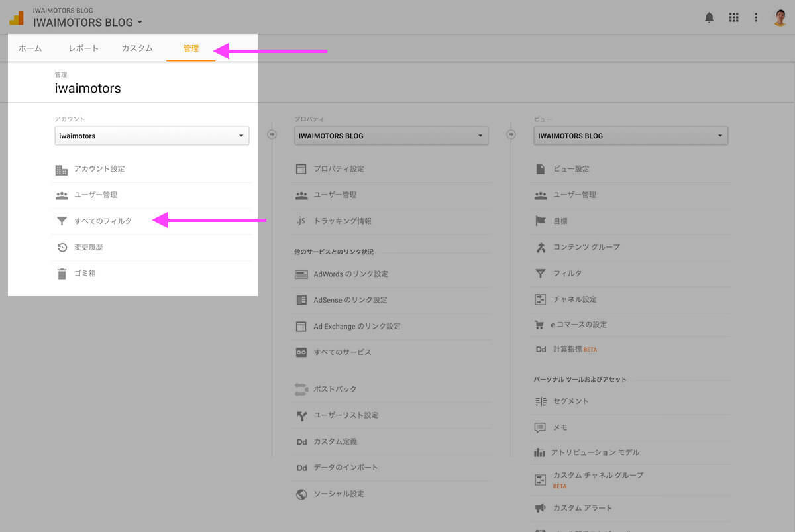Click the Google Analytics logo
This screenshot has width=795, height=532.
pyautogui.click(x=17, y=18)
